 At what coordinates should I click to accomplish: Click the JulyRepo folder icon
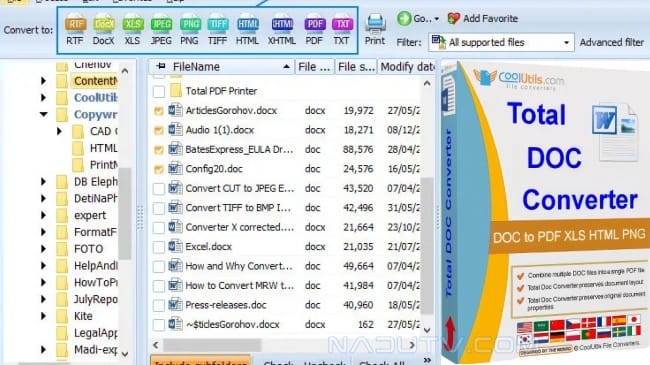click(x=61, y=299)
